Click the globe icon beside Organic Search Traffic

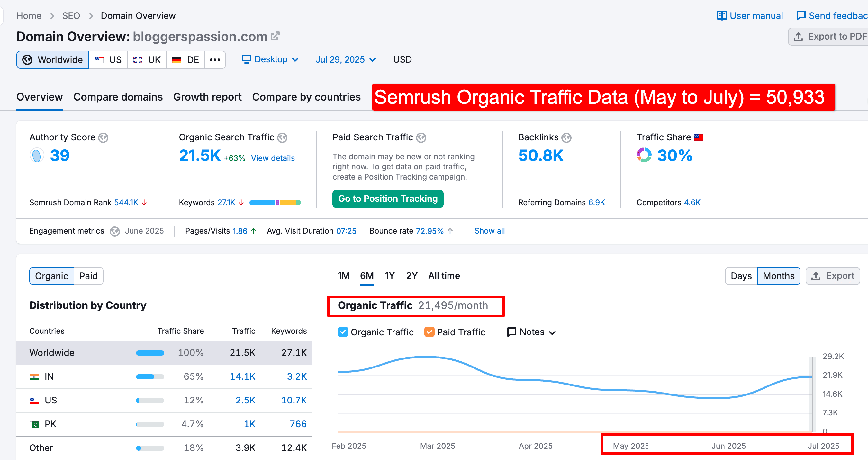pos(282,138)
